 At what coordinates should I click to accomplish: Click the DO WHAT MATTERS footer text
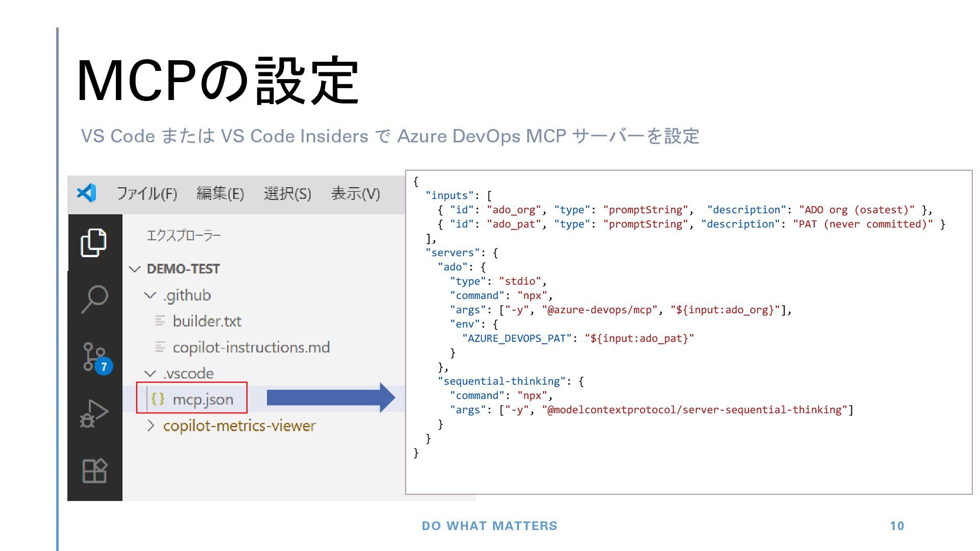pos(489,526)
